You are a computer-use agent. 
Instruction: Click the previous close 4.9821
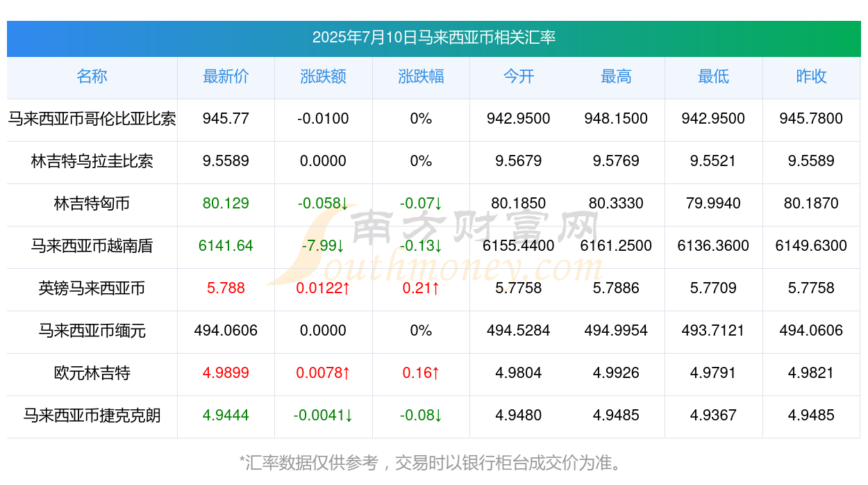[811, 373]
